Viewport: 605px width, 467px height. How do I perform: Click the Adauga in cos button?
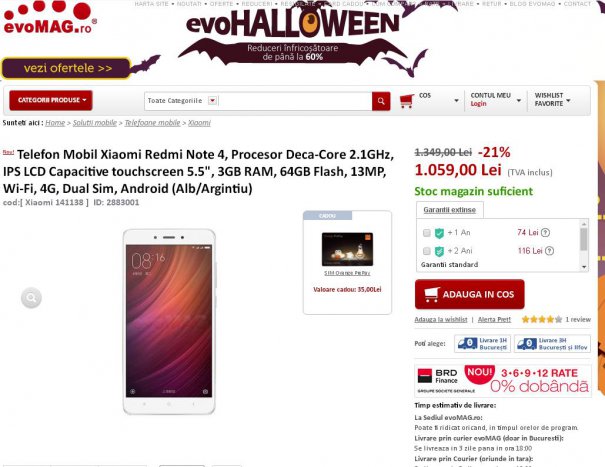pyautogui.click(x=470, y=294)
